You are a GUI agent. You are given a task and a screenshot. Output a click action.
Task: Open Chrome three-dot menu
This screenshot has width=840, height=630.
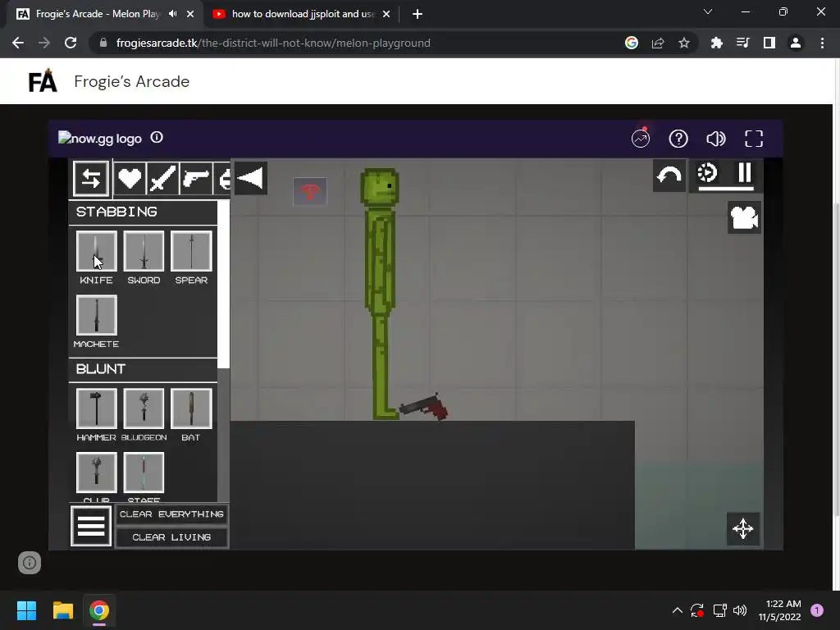tap(822, 43)
